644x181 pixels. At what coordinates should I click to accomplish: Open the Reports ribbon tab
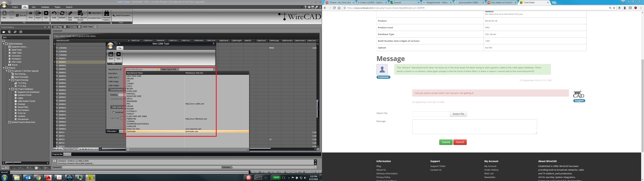[x=69, y=7]
